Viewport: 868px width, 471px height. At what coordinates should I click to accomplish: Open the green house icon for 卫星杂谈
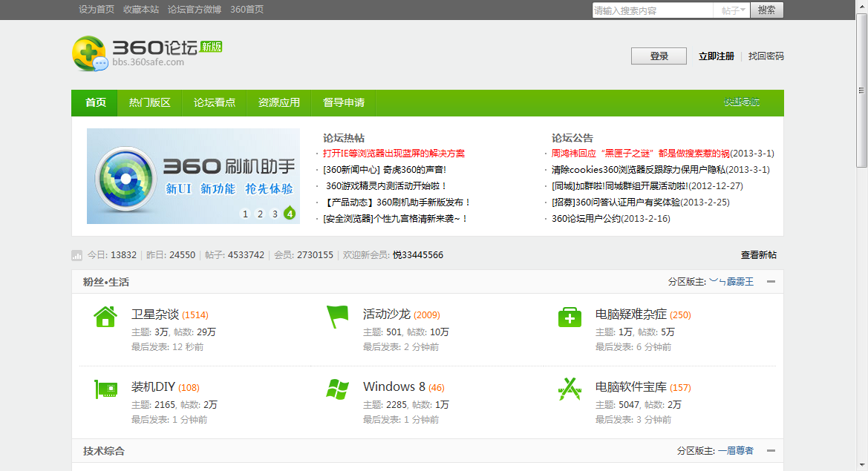105,317
